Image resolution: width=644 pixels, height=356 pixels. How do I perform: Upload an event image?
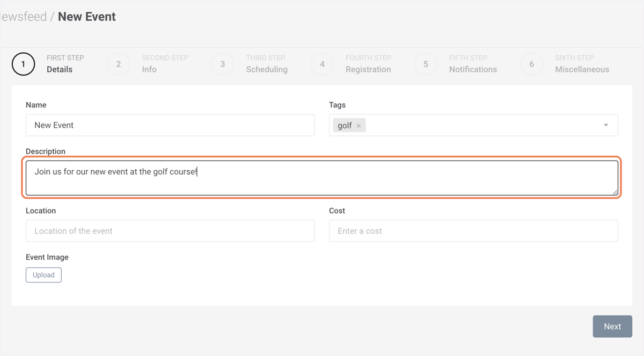[x=43, y=275]
